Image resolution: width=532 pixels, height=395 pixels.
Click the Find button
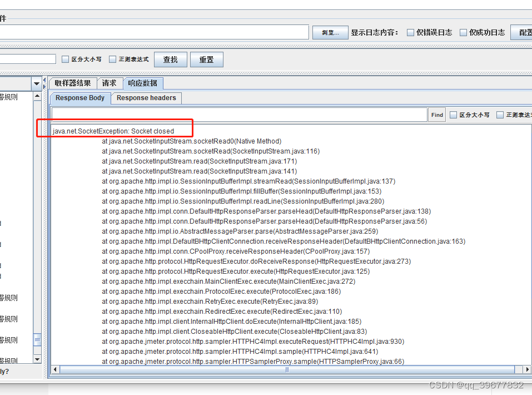[x=437, y=115]
